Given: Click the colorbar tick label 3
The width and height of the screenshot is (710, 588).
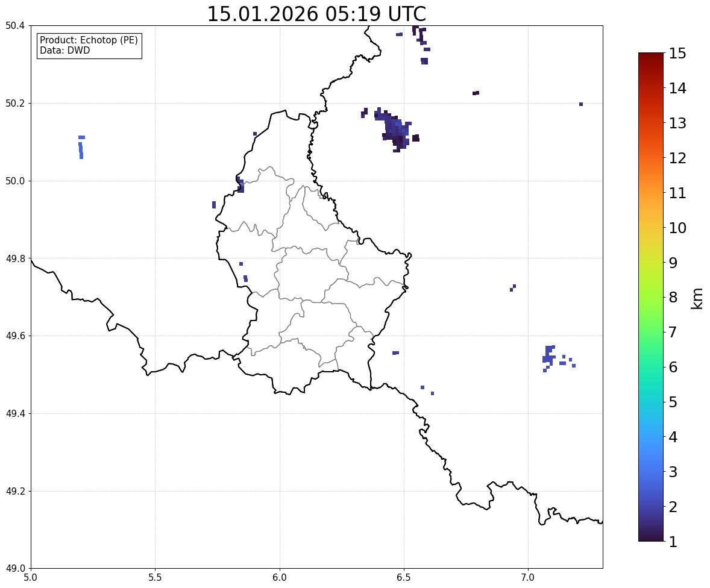Looking at the screenshot, I should tap(673, 472).
